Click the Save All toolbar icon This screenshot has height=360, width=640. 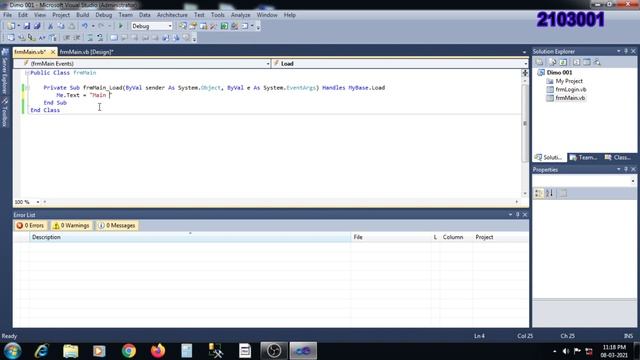pyautogui.click(x=37, y=26)
